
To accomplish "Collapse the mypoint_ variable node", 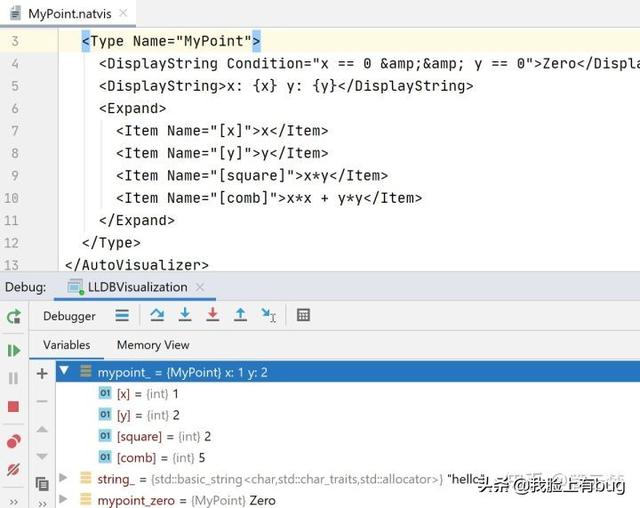I will point(64,370).
